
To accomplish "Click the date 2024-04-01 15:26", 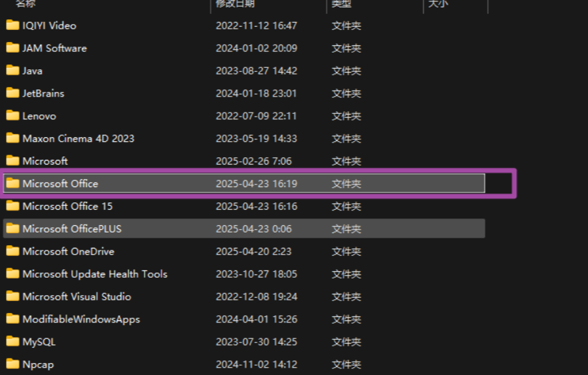I will click(256, 319).
